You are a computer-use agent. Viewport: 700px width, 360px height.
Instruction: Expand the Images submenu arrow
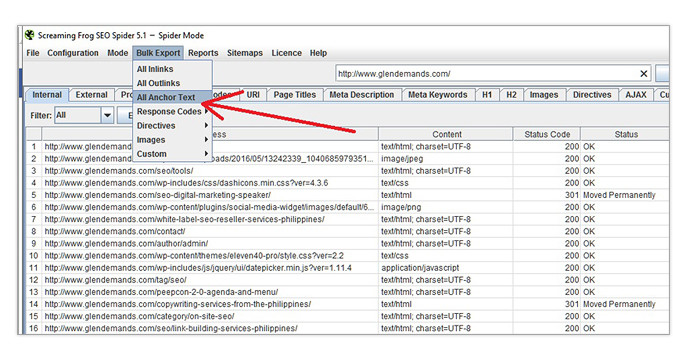tap(206, 140)
